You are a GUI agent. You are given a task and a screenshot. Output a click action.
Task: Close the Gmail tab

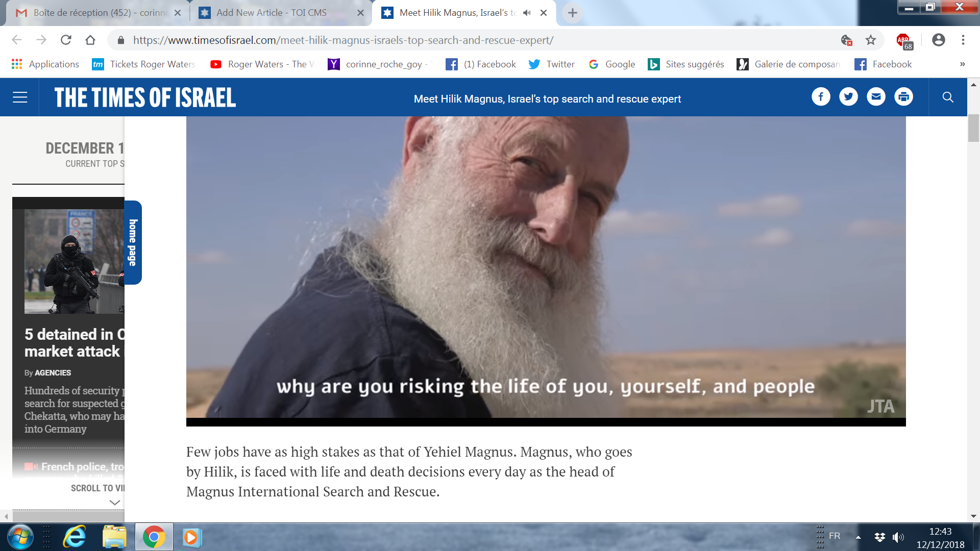[178, 13]
